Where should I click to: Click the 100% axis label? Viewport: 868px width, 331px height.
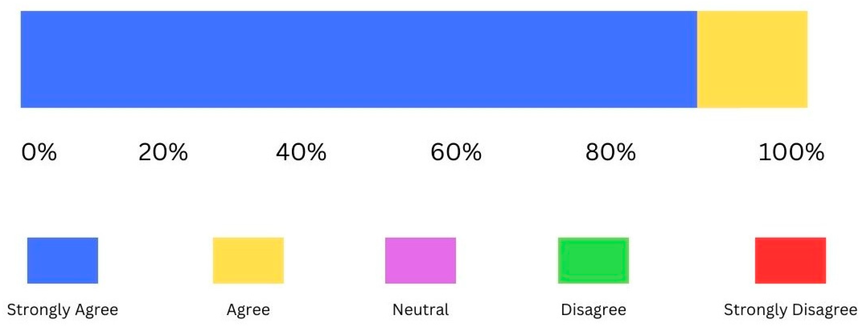(x=791, y=152)
